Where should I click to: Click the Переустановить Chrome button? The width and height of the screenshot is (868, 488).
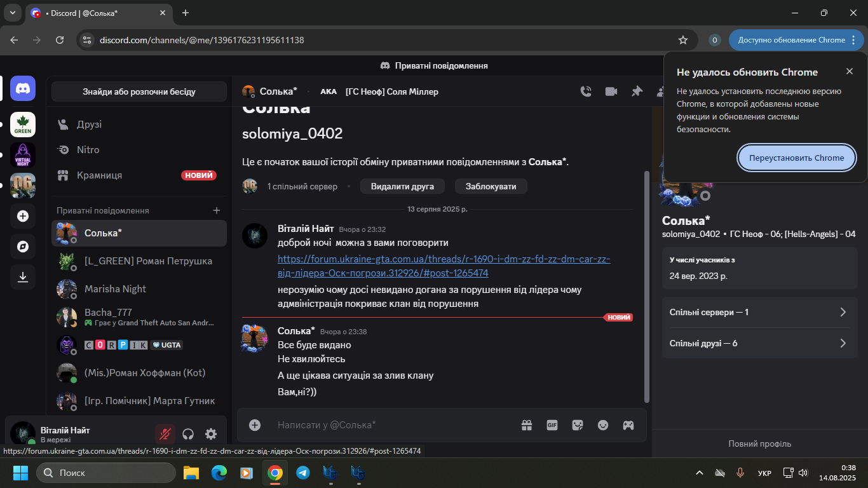click(796, 158)
